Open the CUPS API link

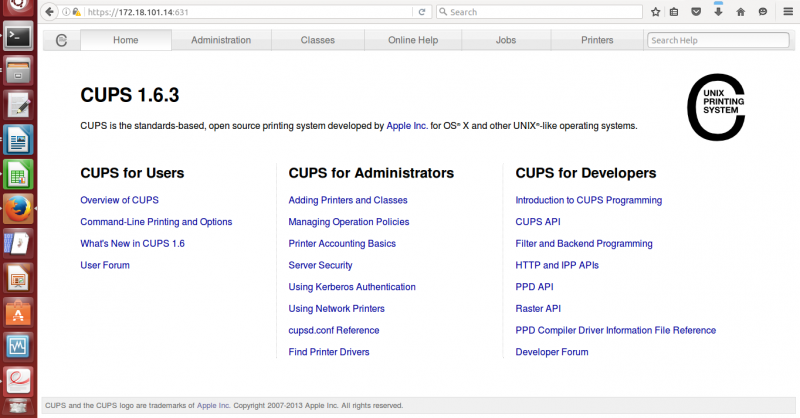(538, 222)
